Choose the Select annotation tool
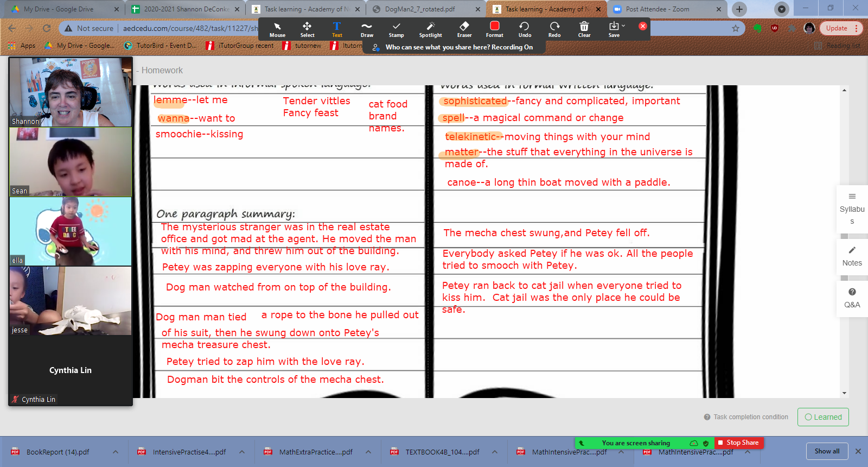 pos(307,30)
